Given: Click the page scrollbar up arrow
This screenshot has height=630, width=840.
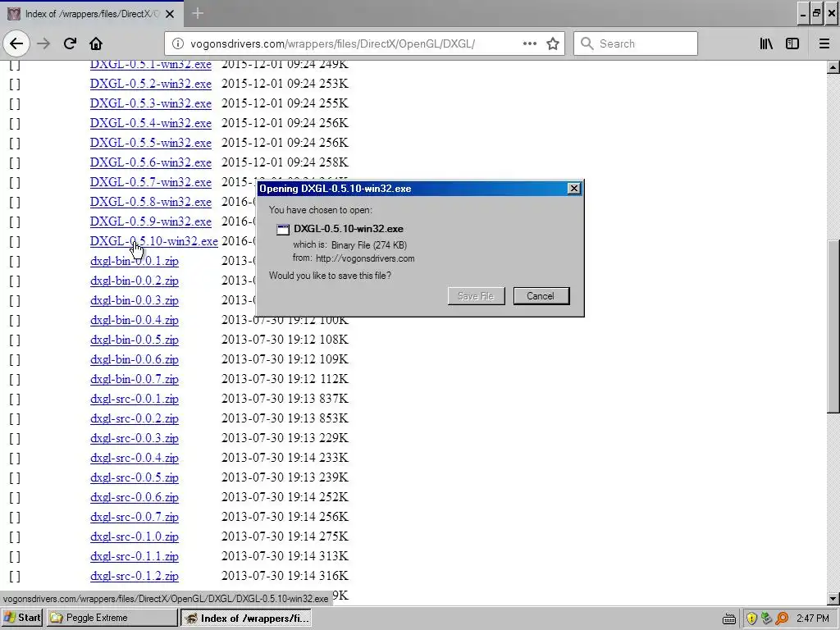Looking at the screenshot, I should 833,67.
